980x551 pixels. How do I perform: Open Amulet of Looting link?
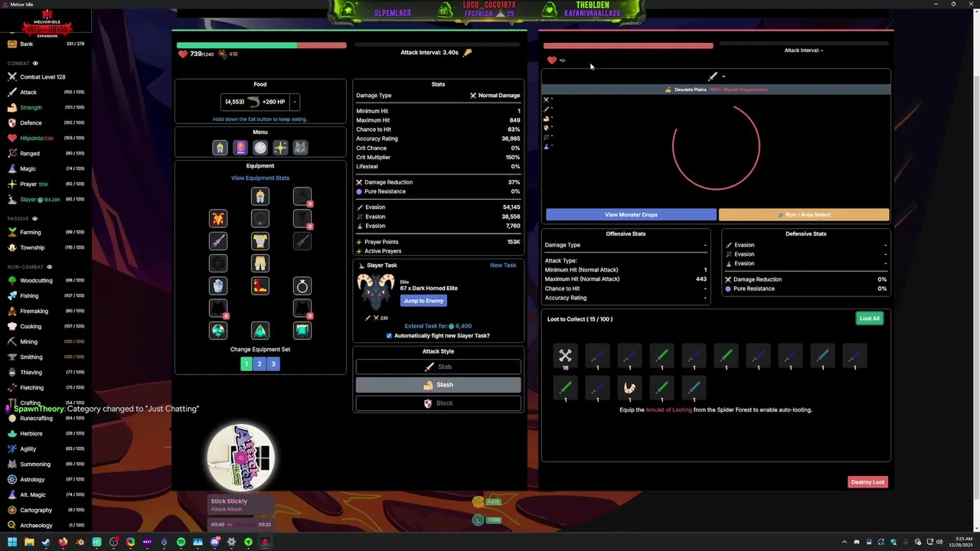(668, 410)
